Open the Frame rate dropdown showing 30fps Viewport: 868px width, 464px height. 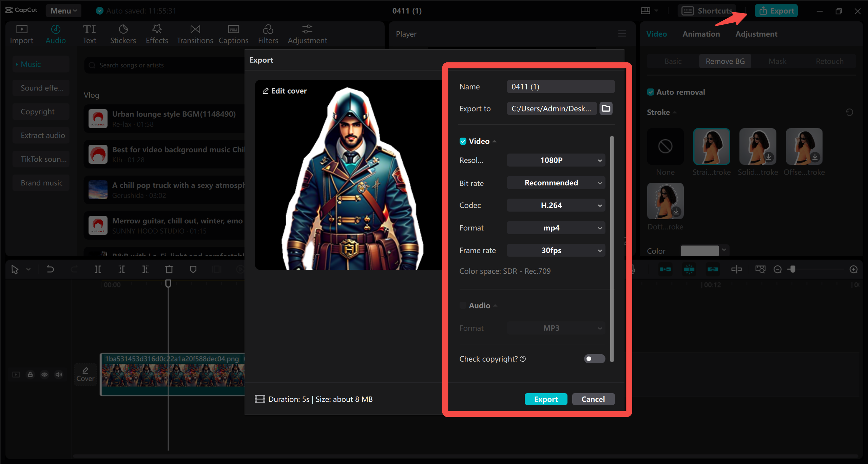coord(555,250)
